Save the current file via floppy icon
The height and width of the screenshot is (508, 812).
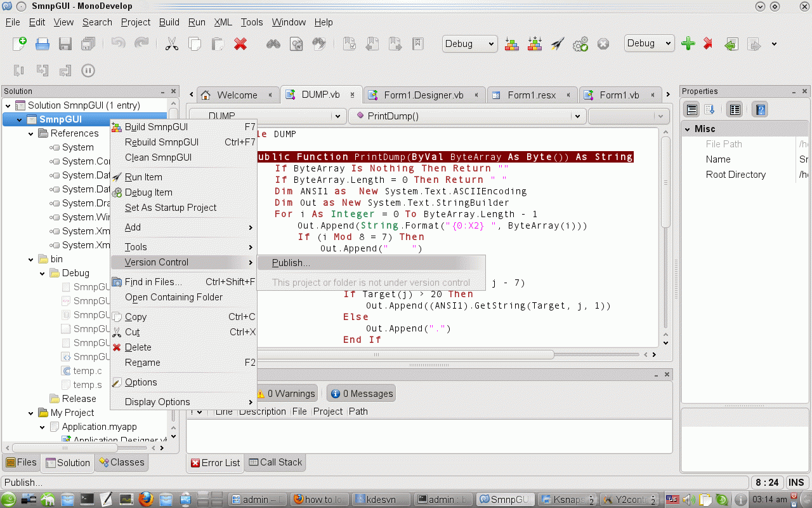(x=65, y=44)
